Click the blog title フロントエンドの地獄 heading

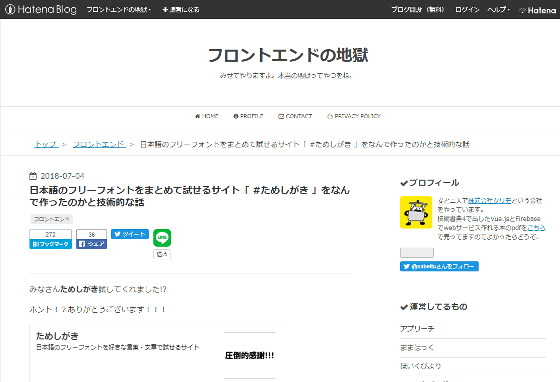point(288,55)
